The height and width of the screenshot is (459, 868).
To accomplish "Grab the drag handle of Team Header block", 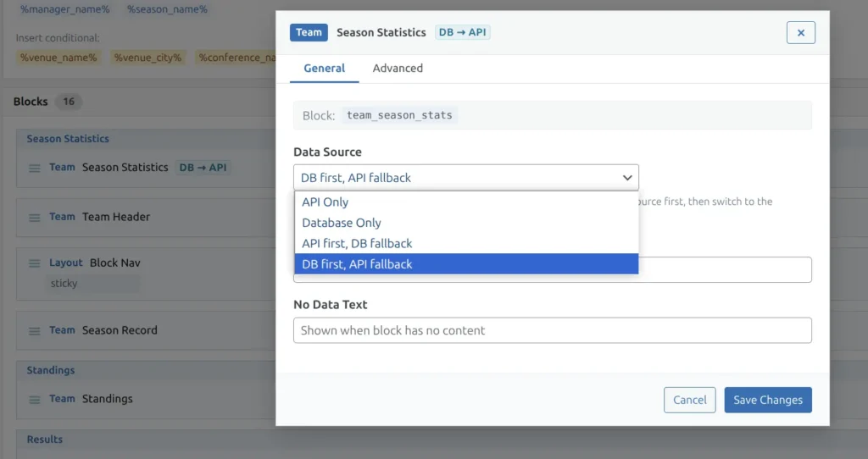I will [34, 218].
